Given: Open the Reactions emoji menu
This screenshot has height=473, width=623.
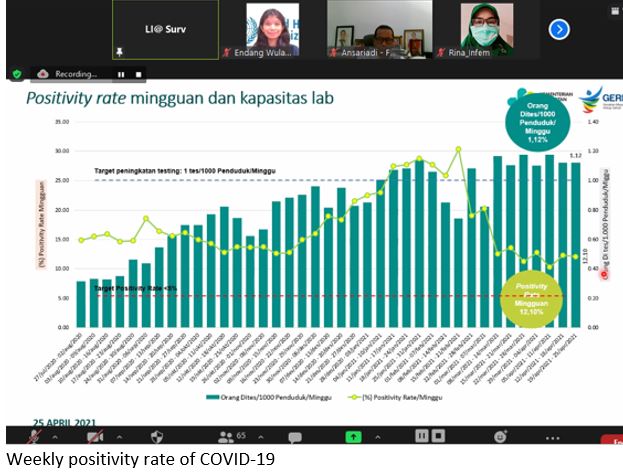Looking at the screenshot, I should (x=499, y=436).
